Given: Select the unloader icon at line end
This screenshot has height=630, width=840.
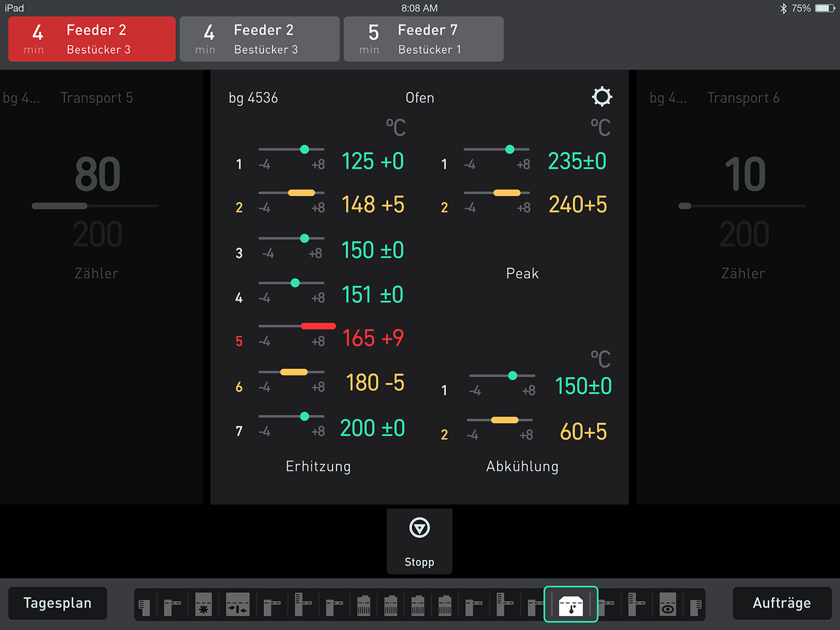Looking at the screenshot, I should [x=696, y=607].
